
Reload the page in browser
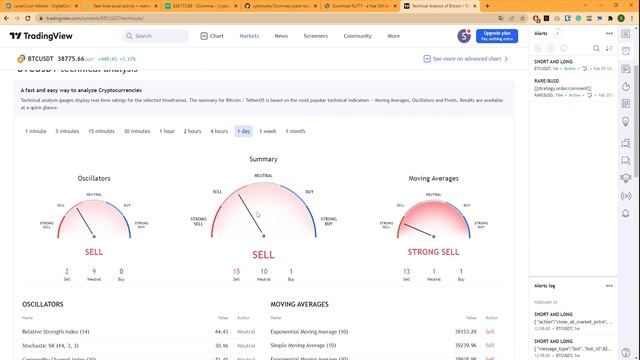click(28, 18)
